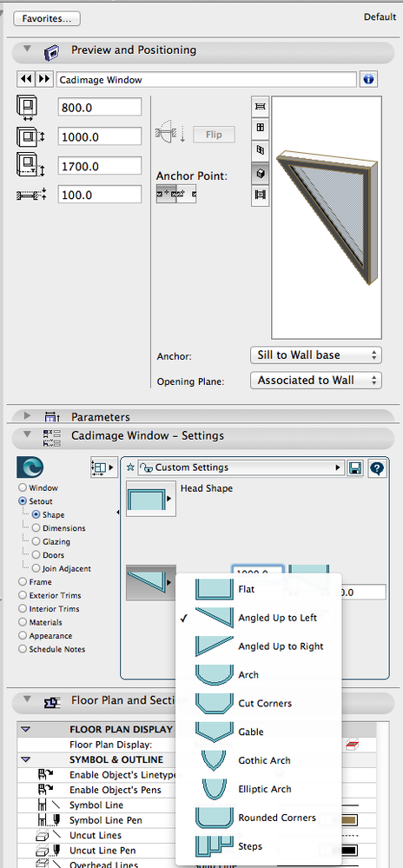This screenshot has height=868, width=403.
Task: Select the Shape sub-option
Action: click(36, 514)
